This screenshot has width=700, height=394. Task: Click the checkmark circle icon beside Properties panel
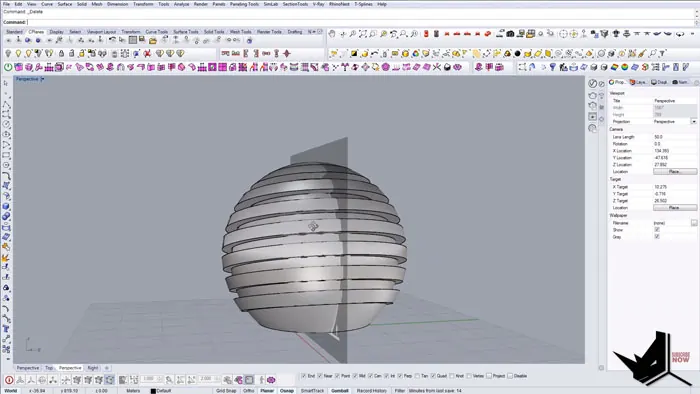(592, 83)
